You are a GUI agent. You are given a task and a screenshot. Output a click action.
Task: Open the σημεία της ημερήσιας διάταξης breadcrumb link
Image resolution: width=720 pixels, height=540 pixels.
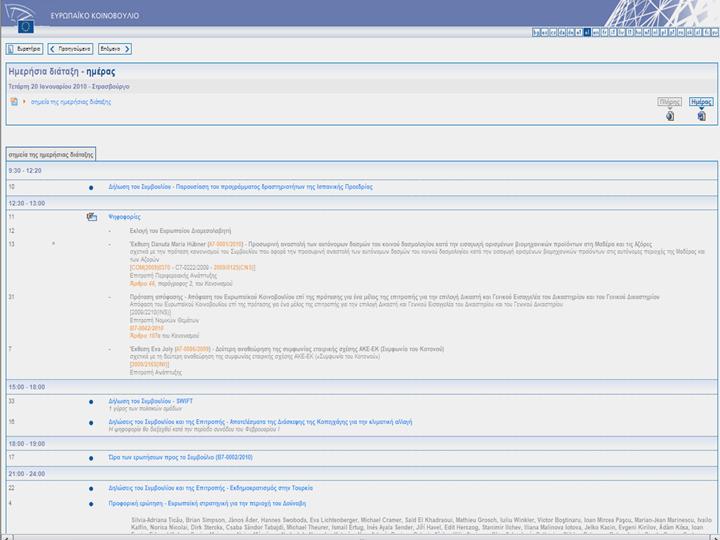coord(71,102)
